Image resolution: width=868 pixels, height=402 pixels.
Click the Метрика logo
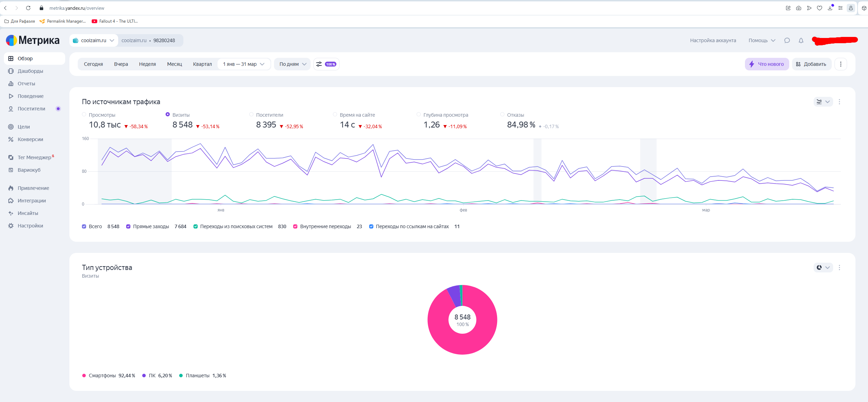(33, 40)
